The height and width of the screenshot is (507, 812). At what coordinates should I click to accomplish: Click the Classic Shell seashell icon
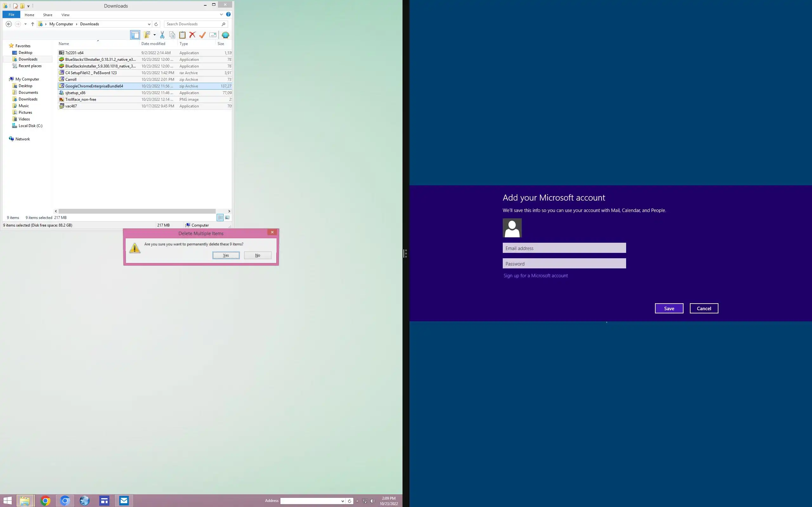pyautogui.click(x=226, y=35)
